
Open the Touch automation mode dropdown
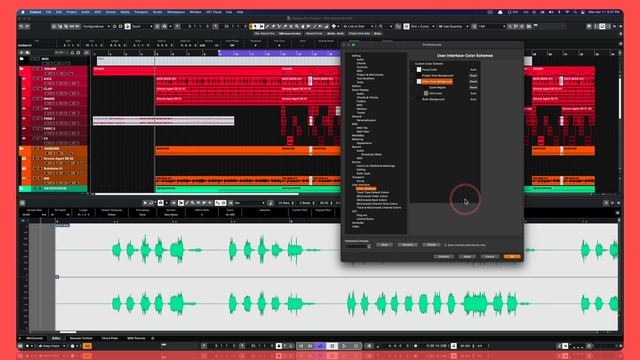pos(142,27)
